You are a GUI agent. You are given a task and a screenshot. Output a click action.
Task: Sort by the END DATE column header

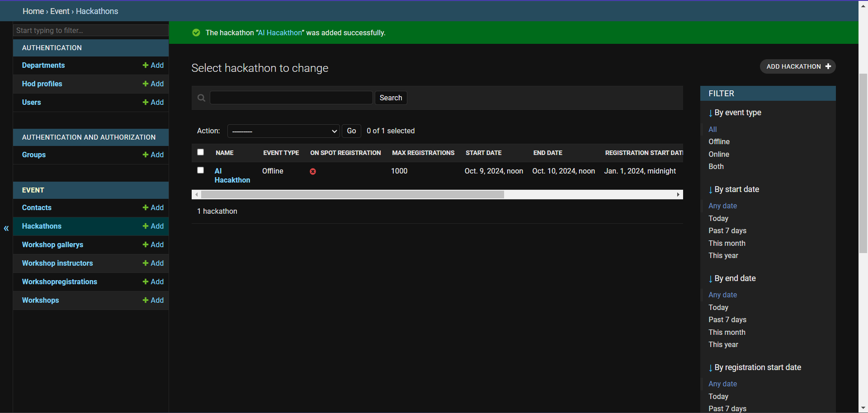pos(548,153)
